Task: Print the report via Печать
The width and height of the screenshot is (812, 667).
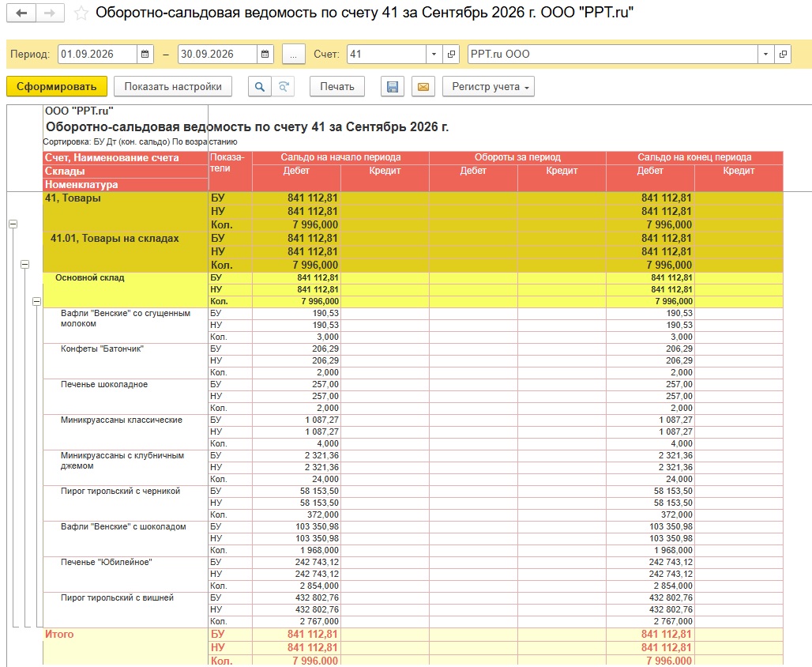Action: 337,87
